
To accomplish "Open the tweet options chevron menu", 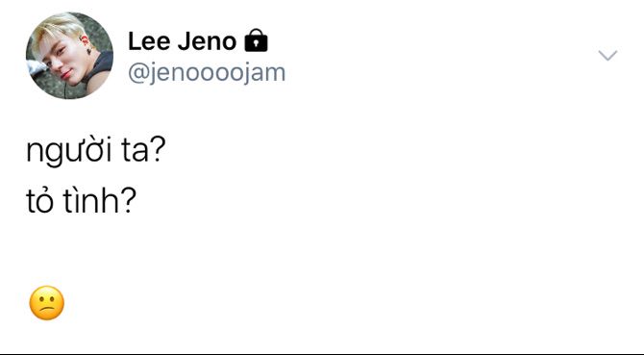I will pyautogui.click(x=607, y=55).
